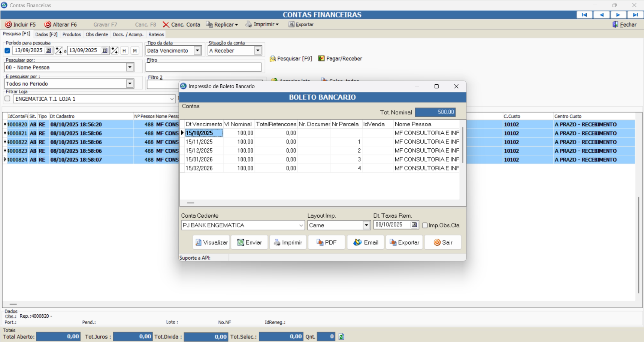Toggle the Período para pesquisa checkbox

(7, 51)
